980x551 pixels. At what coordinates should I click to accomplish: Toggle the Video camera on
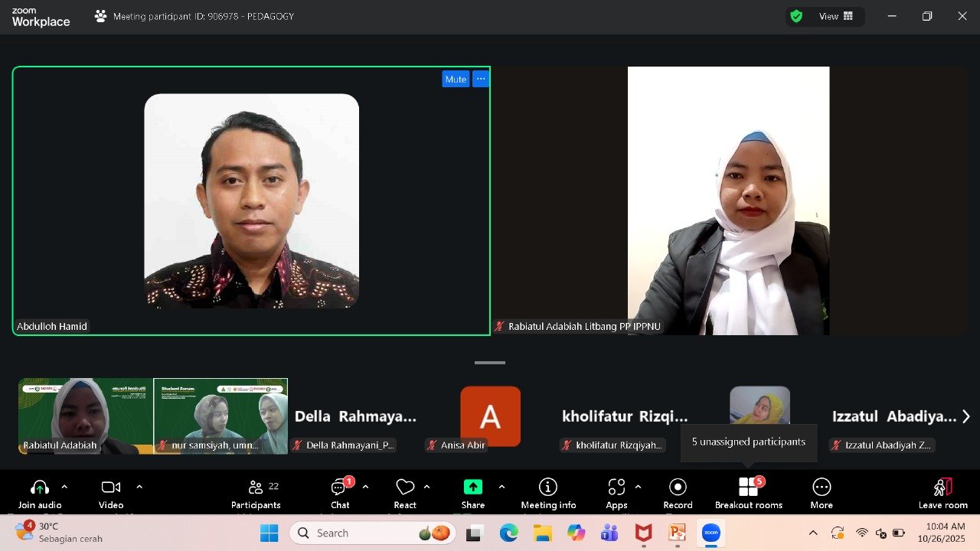point(111,493)
